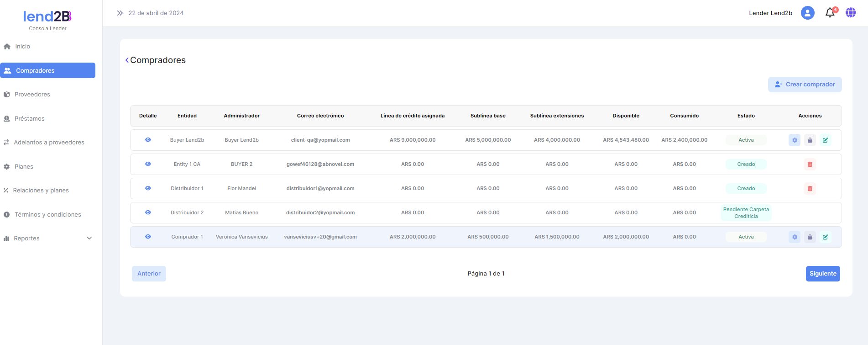Go back using Compradores chevron

click(x=127, y=60)
